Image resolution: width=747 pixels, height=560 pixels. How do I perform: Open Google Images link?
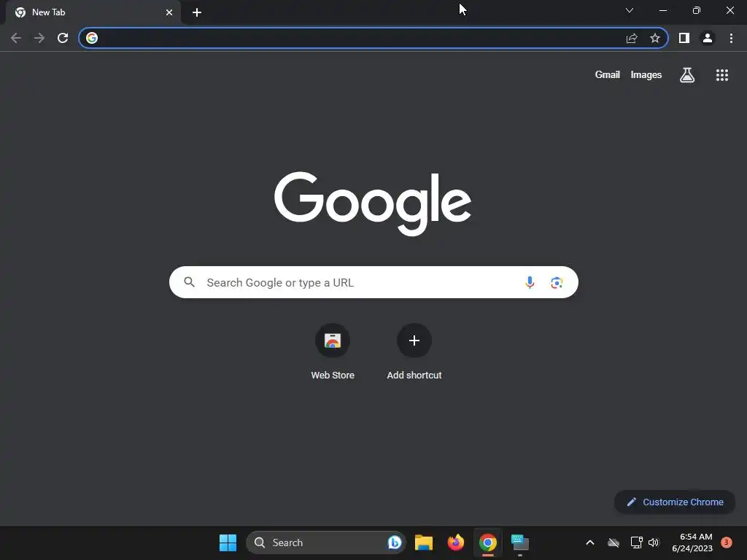[x=646, y=75]
